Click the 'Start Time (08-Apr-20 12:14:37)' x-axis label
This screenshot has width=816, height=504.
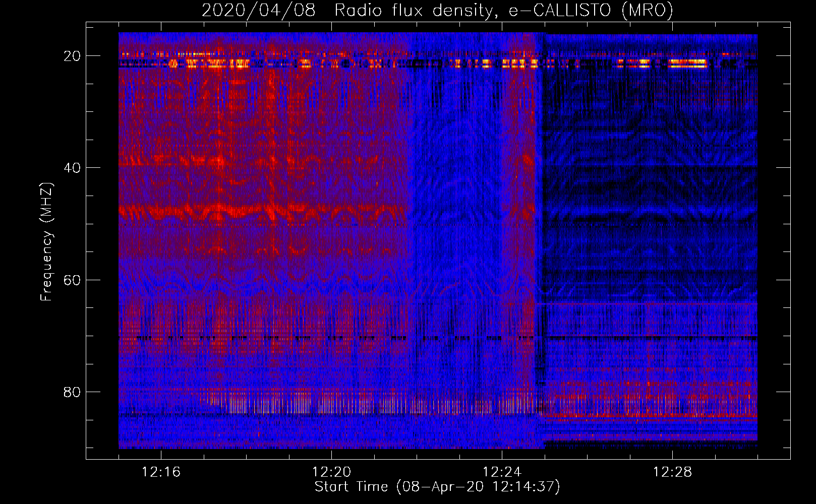click(437, 487)
